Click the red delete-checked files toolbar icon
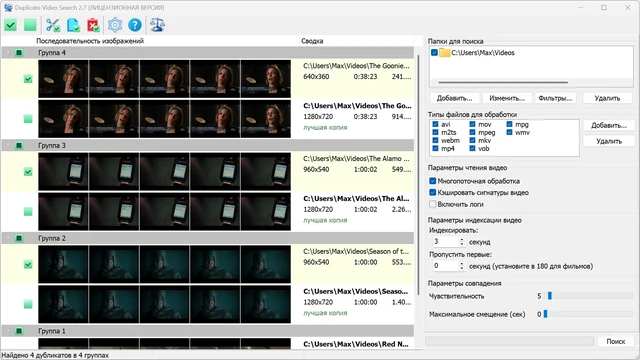 point(93,25)
